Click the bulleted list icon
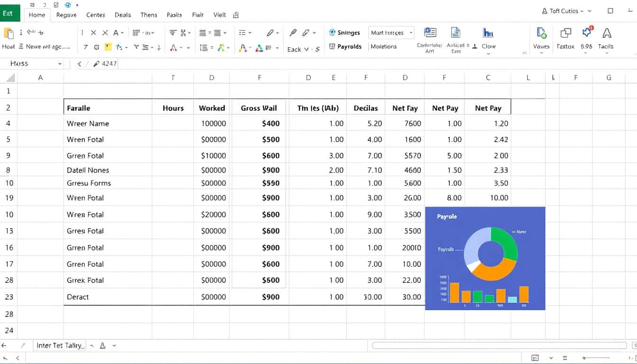This screenshot has height=364, width=637. tap(243, 33)
